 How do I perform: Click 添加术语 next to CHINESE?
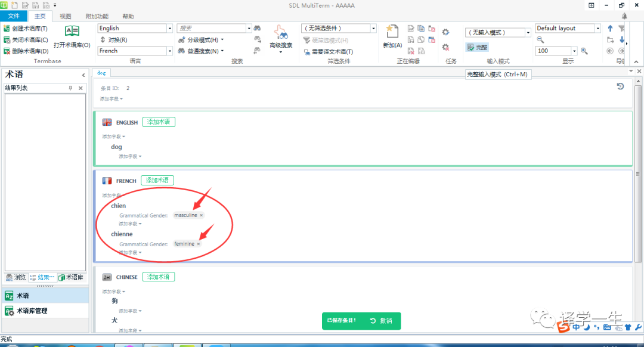click(159, 277)
